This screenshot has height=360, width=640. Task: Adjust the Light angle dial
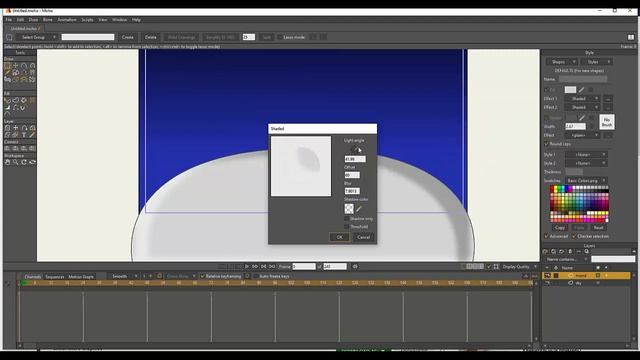[x=355, y=149]
